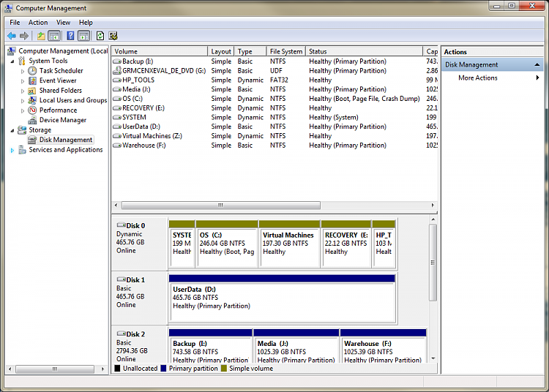Expand the Event Viewer node
Screen dimensions: 549x392
23,81
